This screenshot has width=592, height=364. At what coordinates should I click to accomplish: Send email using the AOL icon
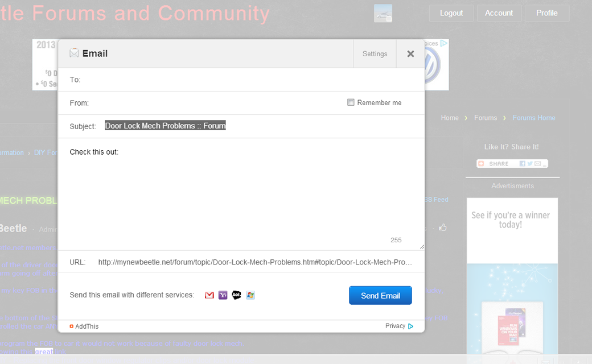[x=236, y=295]
